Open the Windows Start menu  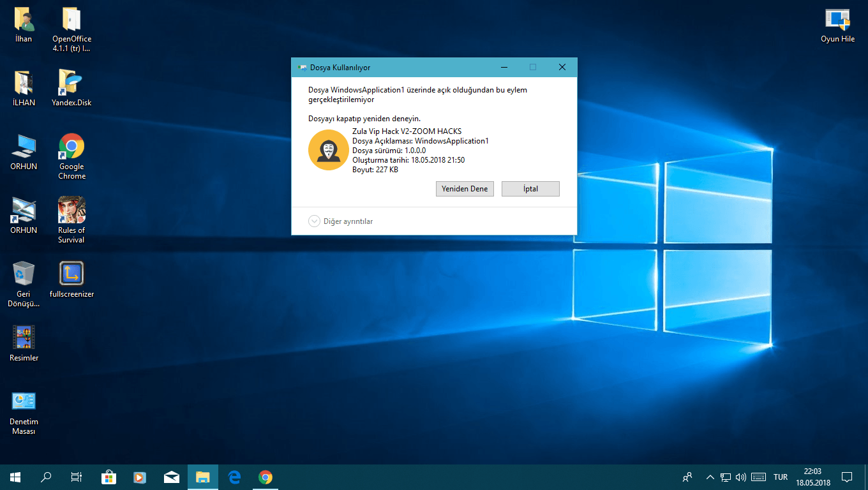pos(15,477)
